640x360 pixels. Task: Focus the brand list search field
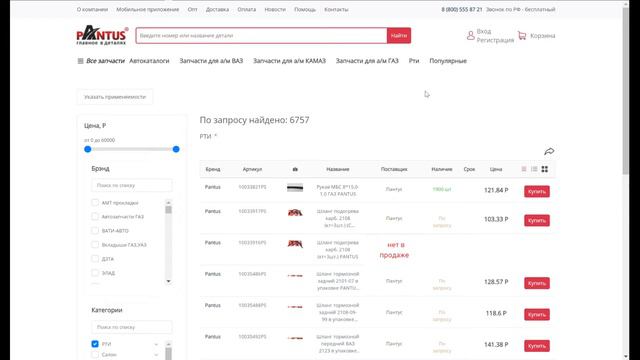(x=131, y=185)
